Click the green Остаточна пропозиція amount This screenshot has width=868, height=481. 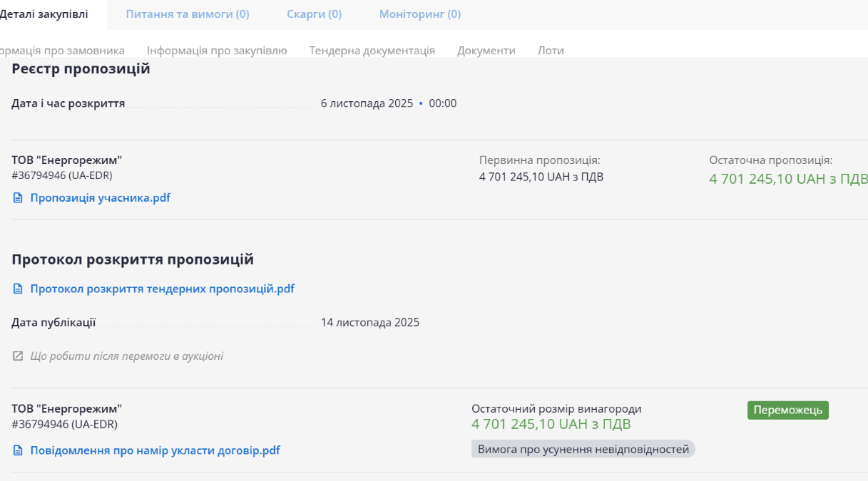[787, 179]
